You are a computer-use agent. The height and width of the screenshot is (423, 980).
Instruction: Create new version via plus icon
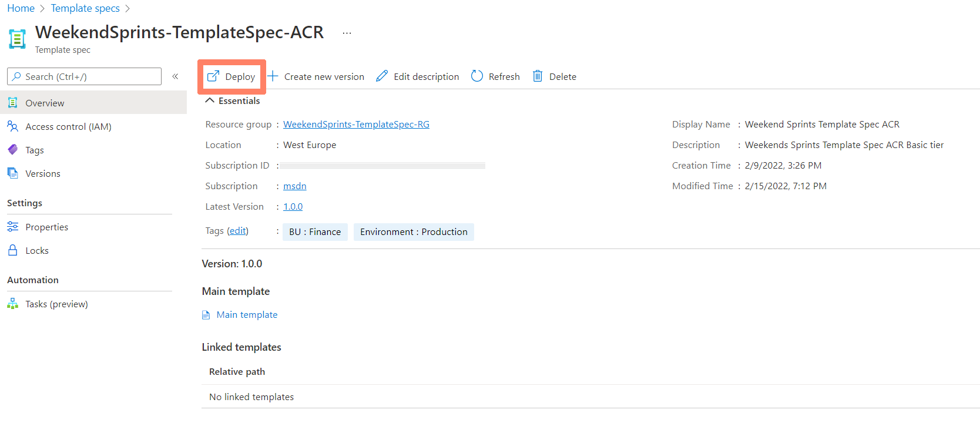[x=273, y=76]
